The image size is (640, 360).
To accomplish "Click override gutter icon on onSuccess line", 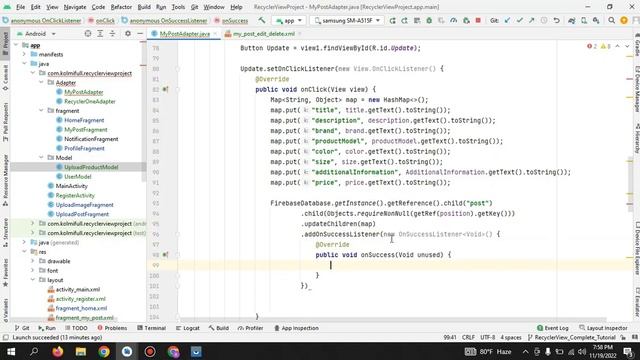I will (165, 255).
